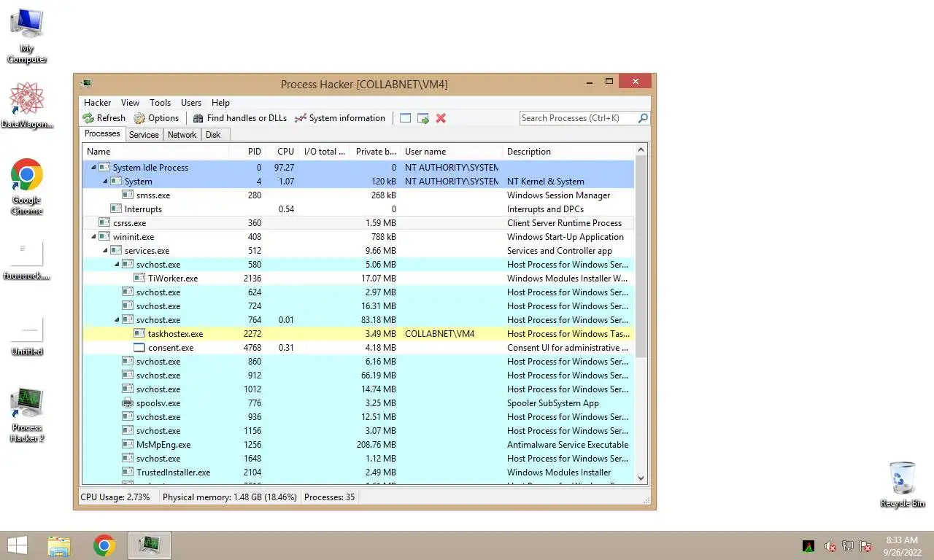The height and width of the screenshot is (560, 934).
Task: Collapse svchost.exe PID 580 node
Action: pos(117,265)
